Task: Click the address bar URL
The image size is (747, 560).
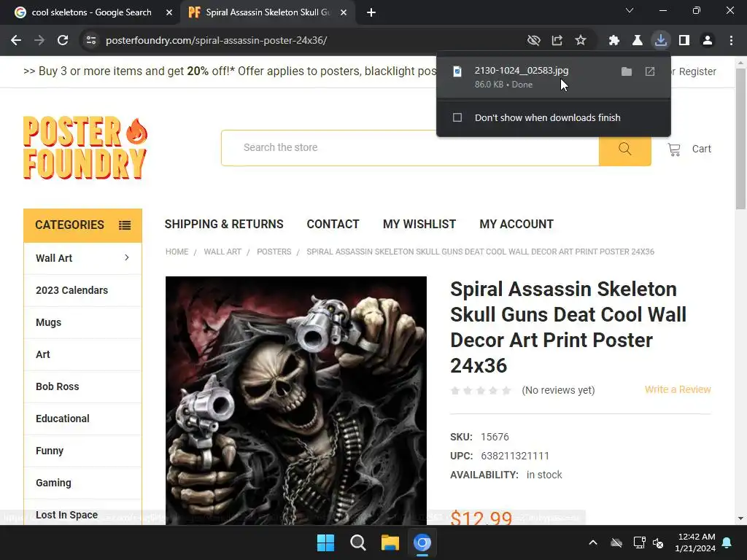Action: point(216,41)
